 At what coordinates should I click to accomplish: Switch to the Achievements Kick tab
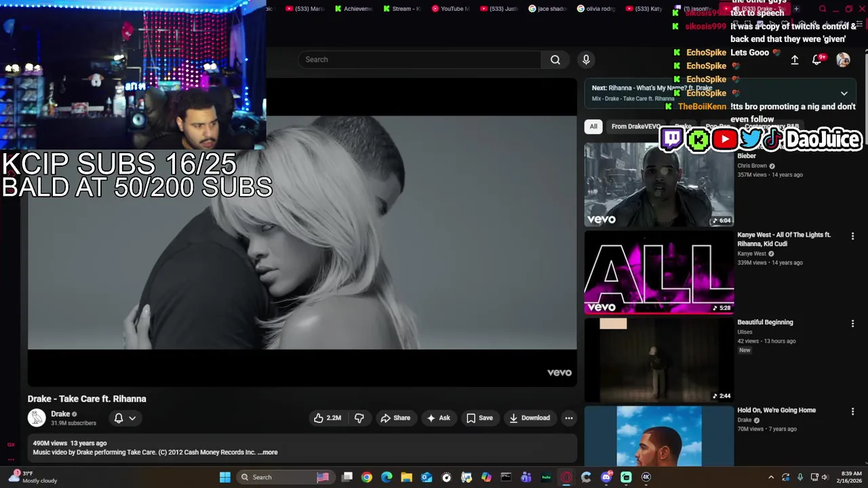point(353,9)
